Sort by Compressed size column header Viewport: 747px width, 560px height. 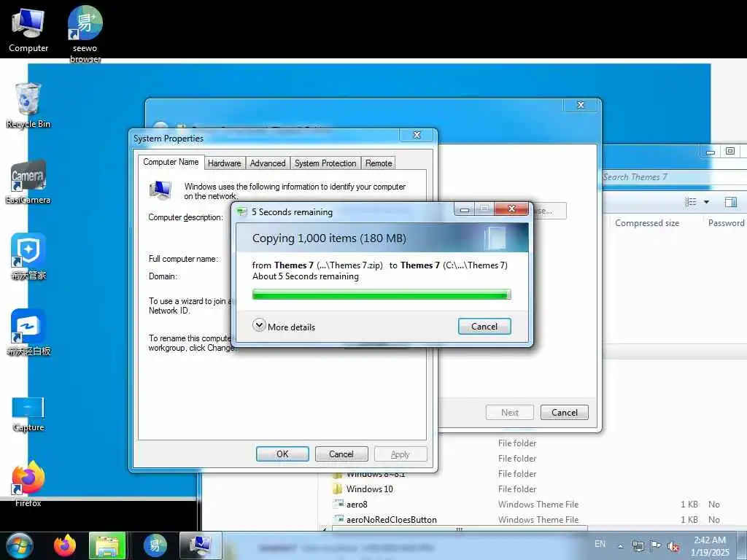pyautogui.click(x=647, y=223)
